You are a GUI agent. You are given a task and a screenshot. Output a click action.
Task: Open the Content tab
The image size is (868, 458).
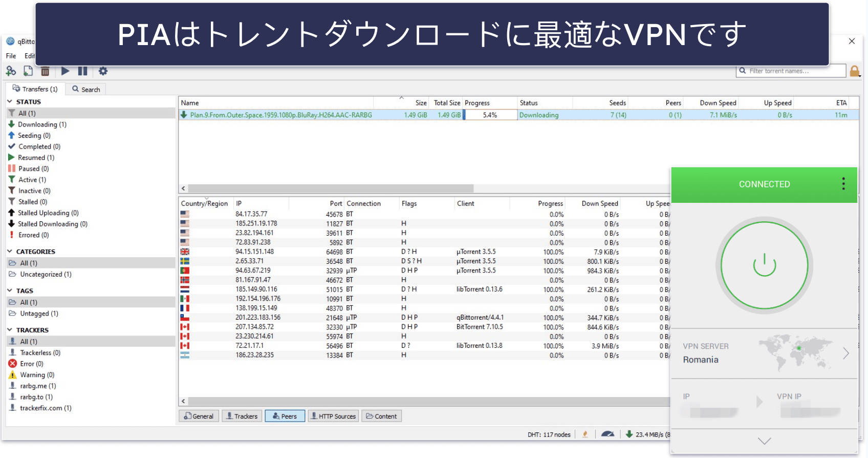[x=381, y=416]
